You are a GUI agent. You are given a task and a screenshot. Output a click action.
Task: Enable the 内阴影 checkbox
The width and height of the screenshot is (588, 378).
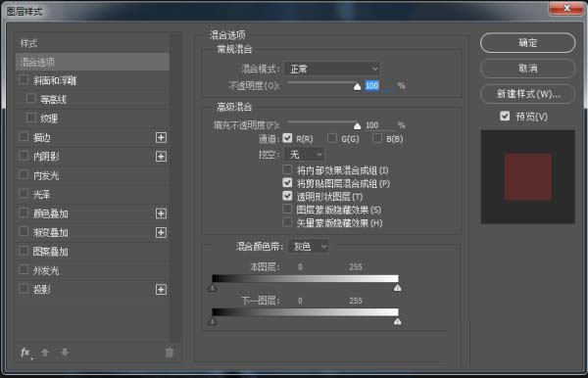point(24,156)
